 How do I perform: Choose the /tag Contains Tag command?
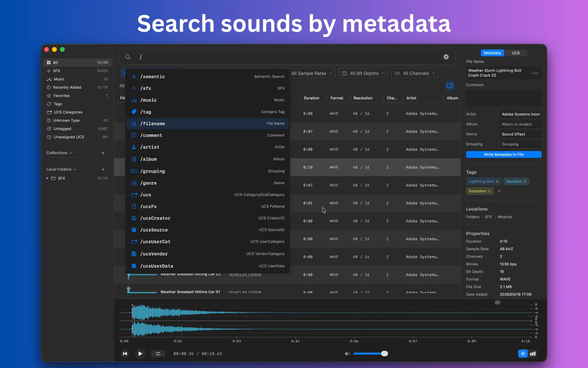(208, 112)
